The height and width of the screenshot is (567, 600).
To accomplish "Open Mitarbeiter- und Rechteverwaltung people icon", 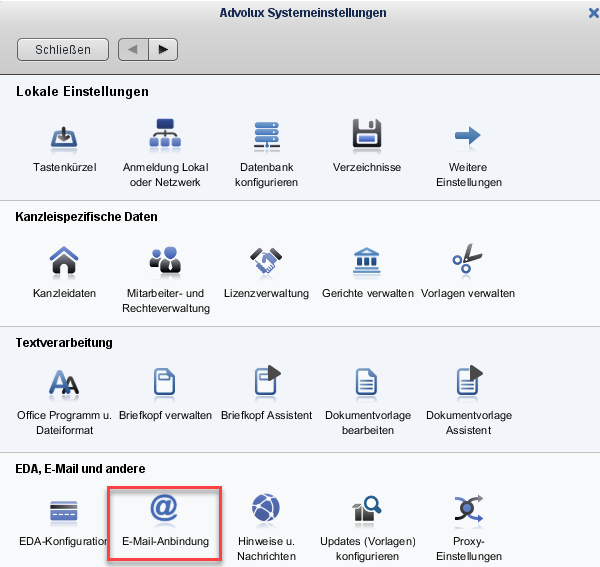I will point(165,259).
